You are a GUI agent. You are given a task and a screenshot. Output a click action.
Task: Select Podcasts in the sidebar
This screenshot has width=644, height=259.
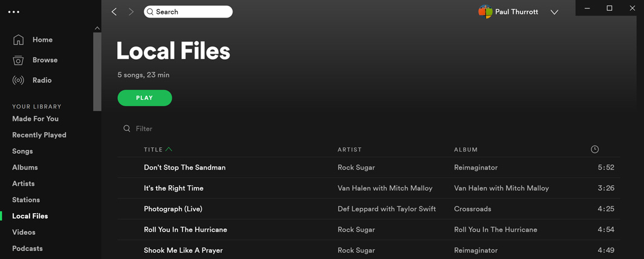27,248
